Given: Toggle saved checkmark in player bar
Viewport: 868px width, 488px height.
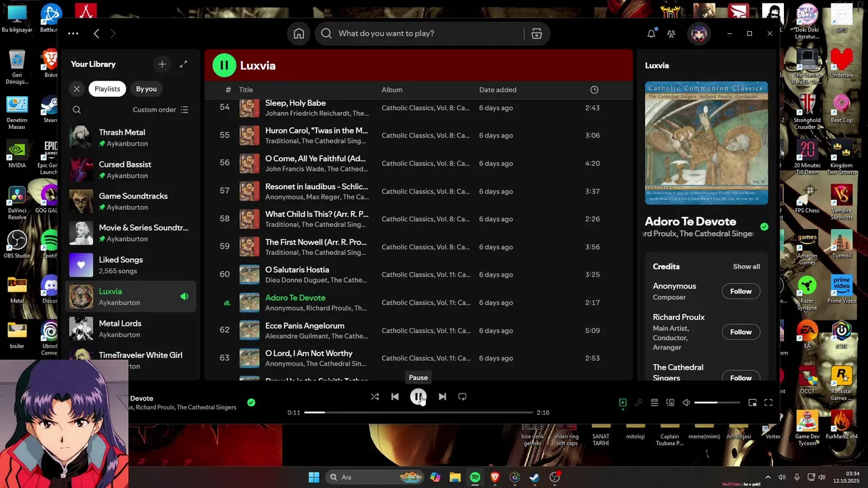Looking at the screenshot, I should point(251,403).
